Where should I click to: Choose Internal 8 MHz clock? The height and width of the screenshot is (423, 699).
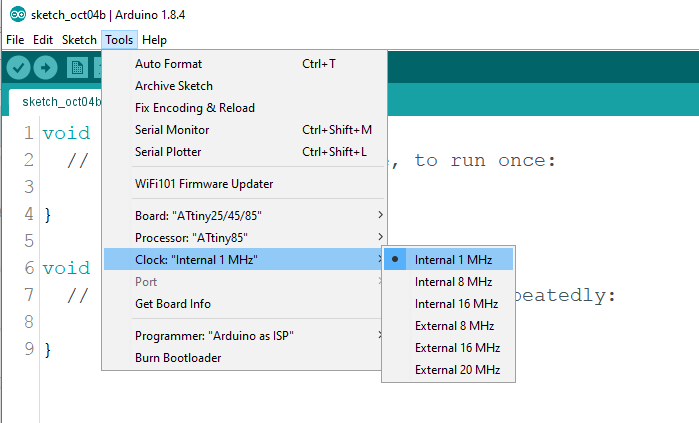453,282
